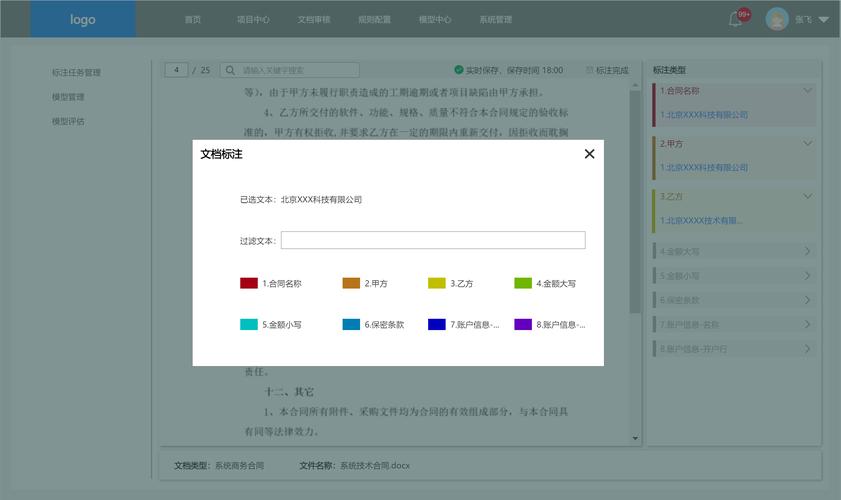
Task: Open the notification bell icon
Action: click(x=735, y=20)
